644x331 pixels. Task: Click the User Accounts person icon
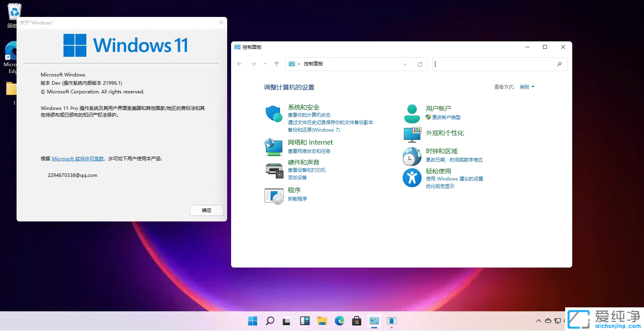point(412,113)
